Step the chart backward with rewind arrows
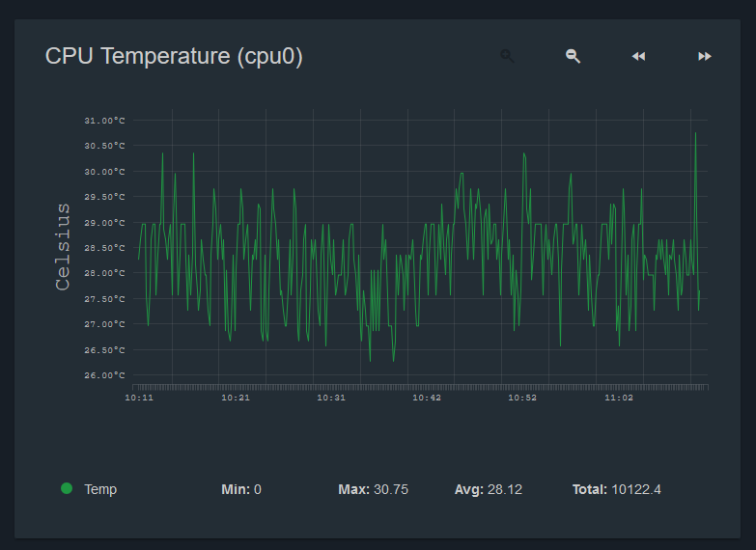The width and height of the screenshot is (756, 550). [x=638, y=56]
